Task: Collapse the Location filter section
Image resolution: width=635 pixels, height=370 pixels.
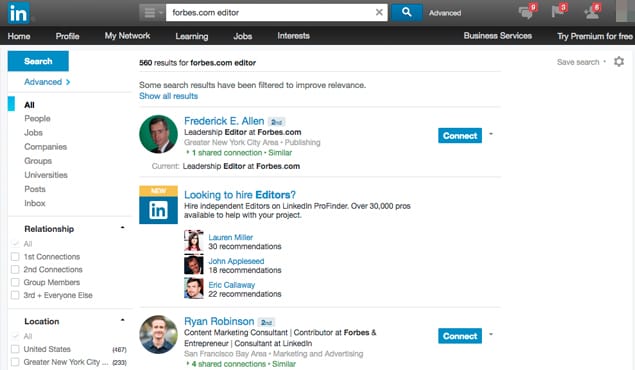Action: click(x=122, y=320)
